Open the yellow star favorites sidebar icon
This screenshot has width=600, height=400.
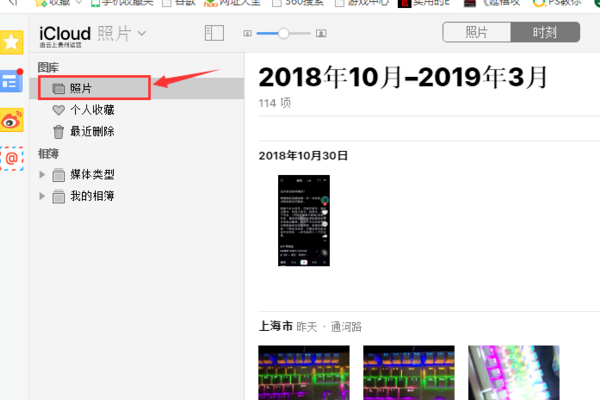(x=11, y=42)
